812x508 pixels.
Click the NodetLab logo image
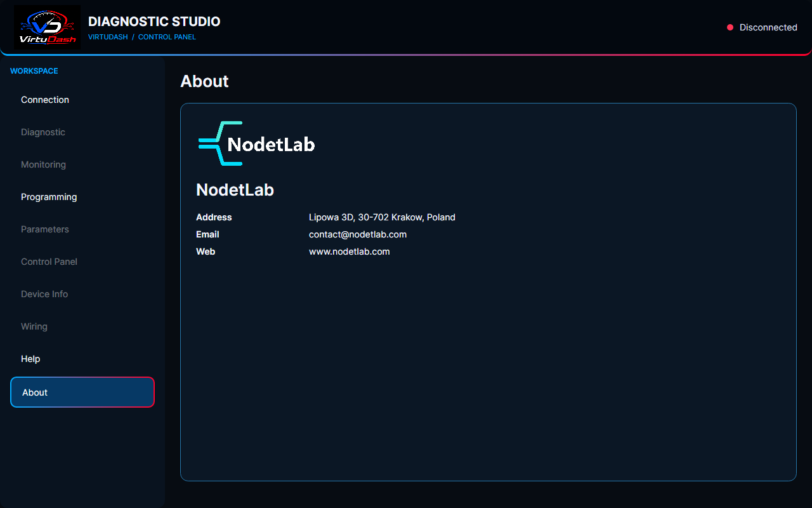[257, 144]
